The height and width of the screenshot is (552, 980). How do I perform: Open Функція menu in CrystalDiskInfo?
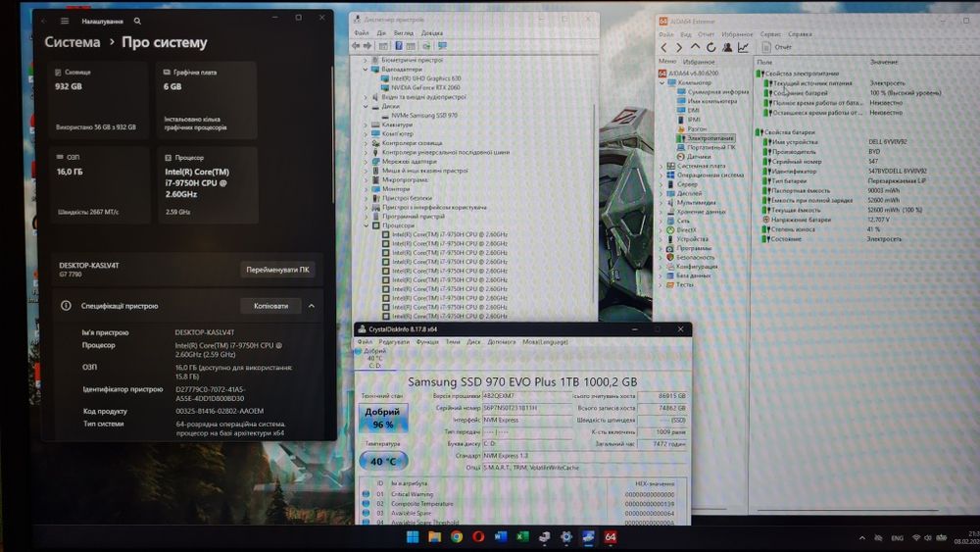pyautogui.click(x=427, y=342)
